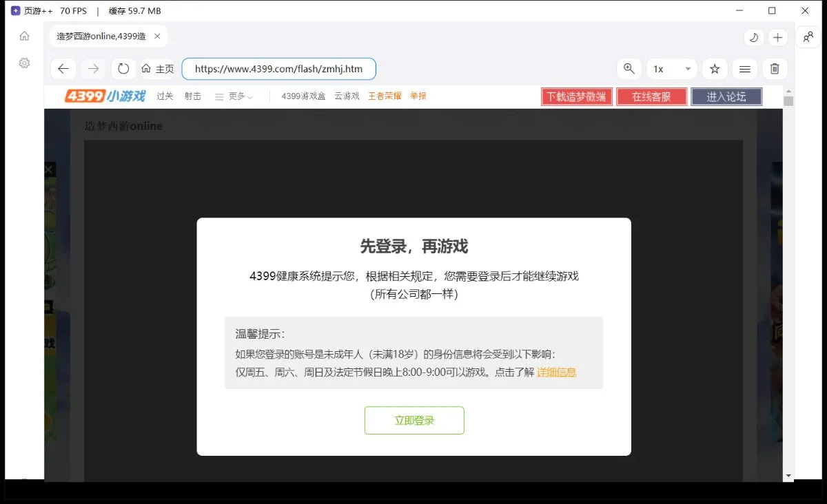827x504 pixels.
Task: Open the hamburger menu icon
Action: pyautogui.click(x=744, y=69)
